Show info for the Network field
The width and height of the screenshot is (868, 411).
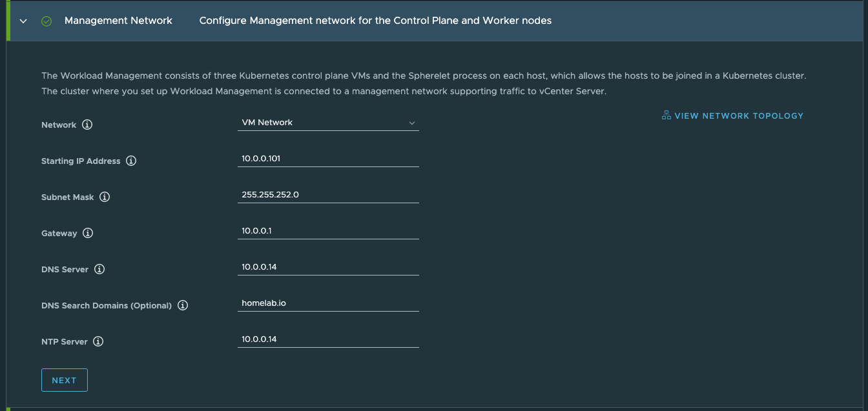point(87,125)
